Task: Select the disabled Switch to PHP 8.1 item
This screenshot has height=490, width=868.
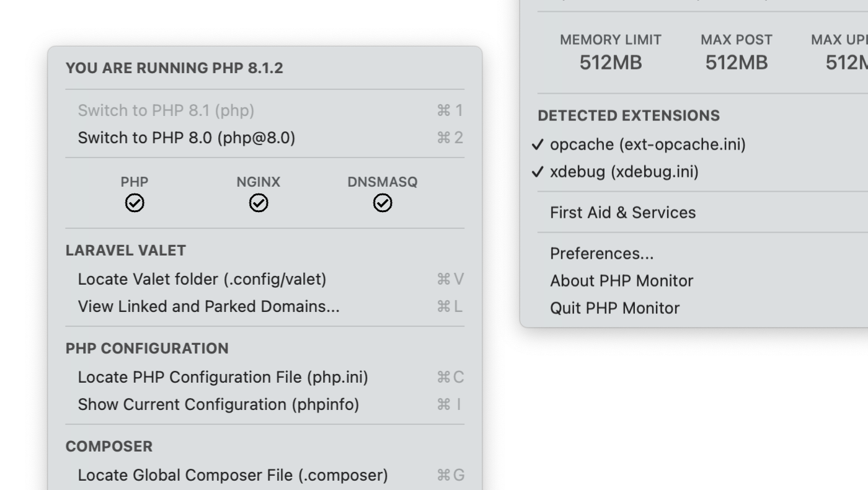Action: [265, 110]
